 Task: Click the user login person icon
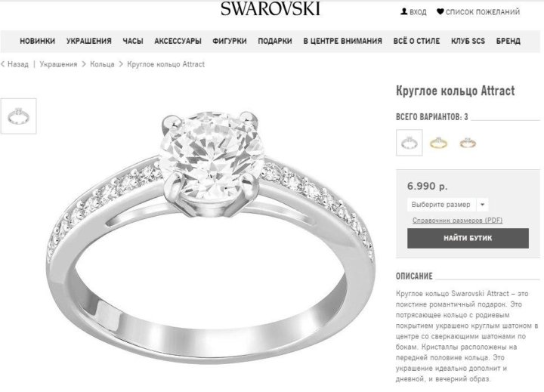(x=403, y=11)
